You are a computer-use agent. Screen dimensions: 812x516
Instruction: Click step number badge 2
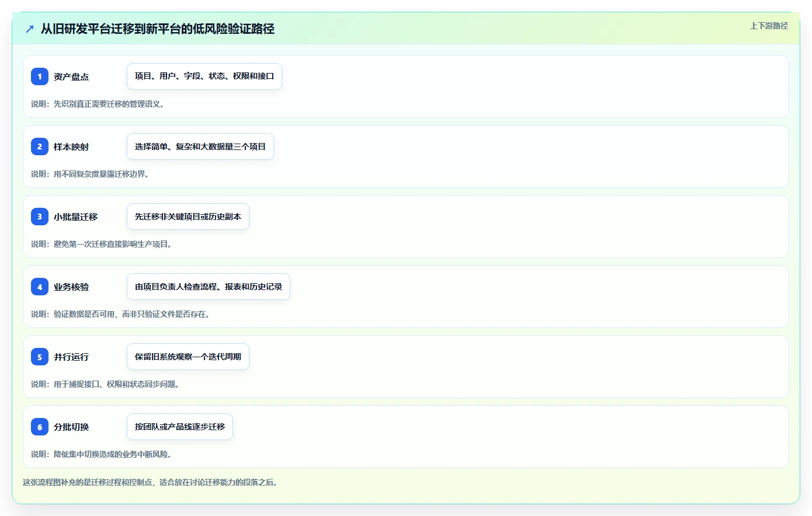pyautogui.click(x=40, y=147)
